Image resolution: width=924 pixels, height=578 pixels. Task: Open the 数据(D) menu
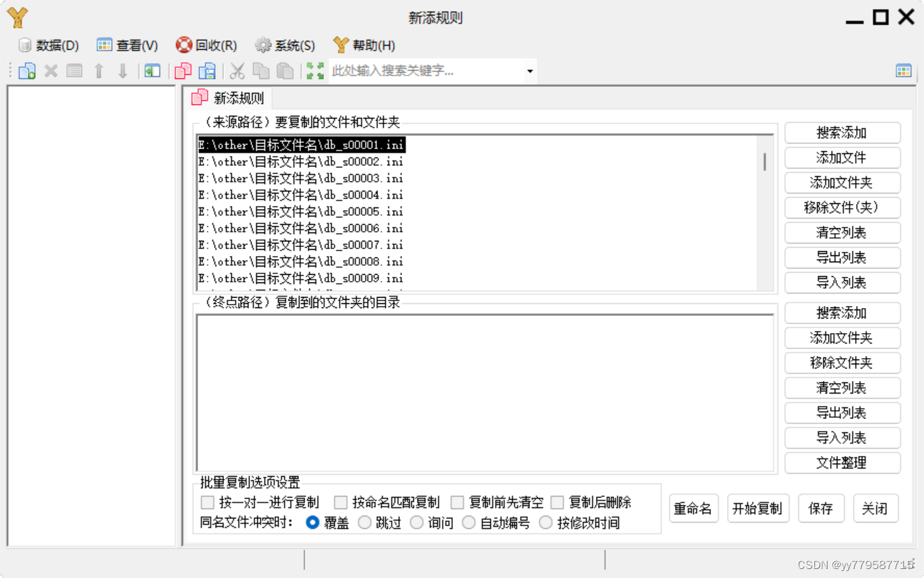[x=49, y=46]
